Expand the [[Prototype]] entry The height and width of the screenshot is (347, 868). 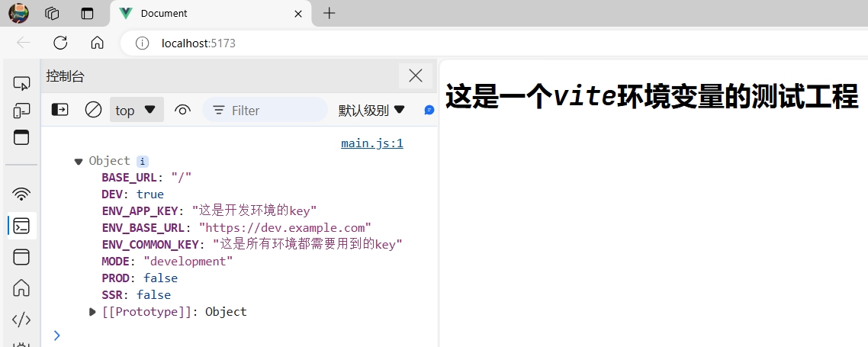[92, 312]
